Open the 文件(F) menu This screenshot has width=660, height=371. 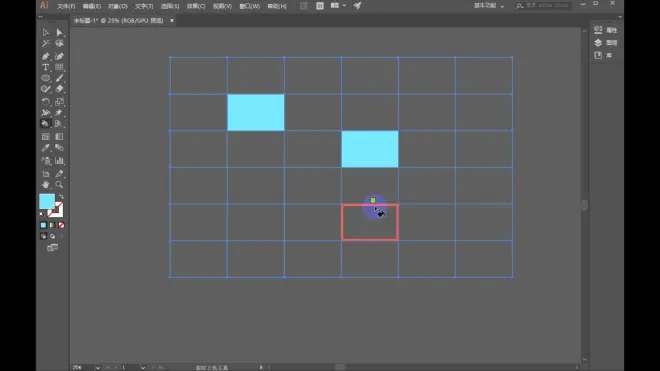tap(66, 6)
